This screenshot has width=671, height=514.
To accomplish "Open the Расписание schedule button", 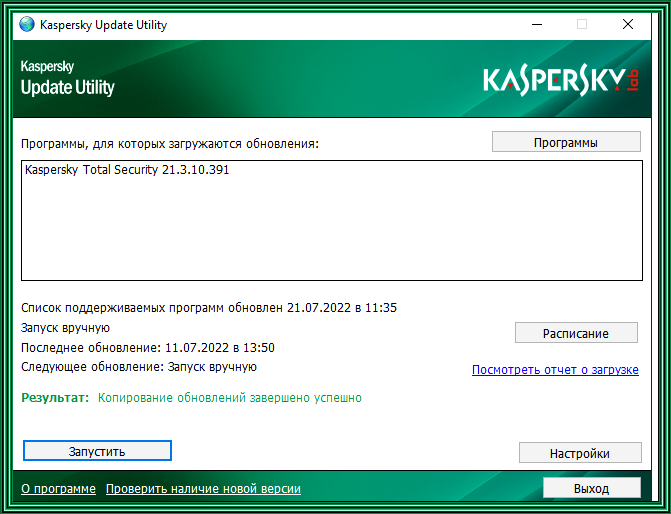I will tap(576, 333).
